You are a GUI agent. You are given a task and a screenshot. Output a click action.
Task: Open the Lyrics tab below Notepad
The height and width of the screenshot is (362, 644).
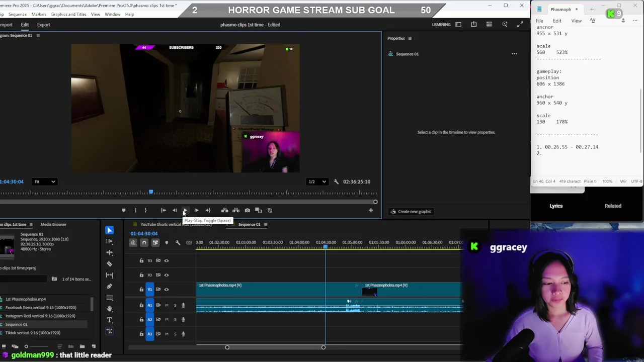pyautogui.click(x=556, y=206)
